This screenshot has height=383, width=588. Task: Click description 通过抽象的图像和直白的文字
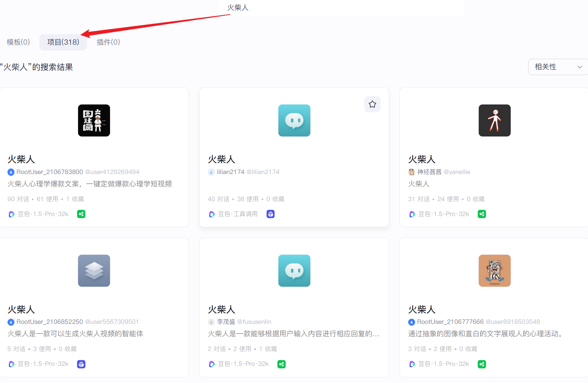486,334
